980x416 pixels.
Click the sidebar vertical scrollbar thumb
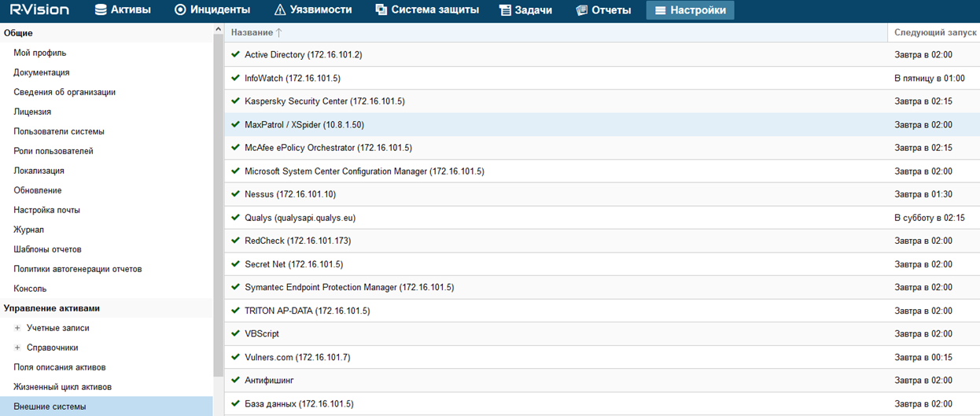[218, 205]
